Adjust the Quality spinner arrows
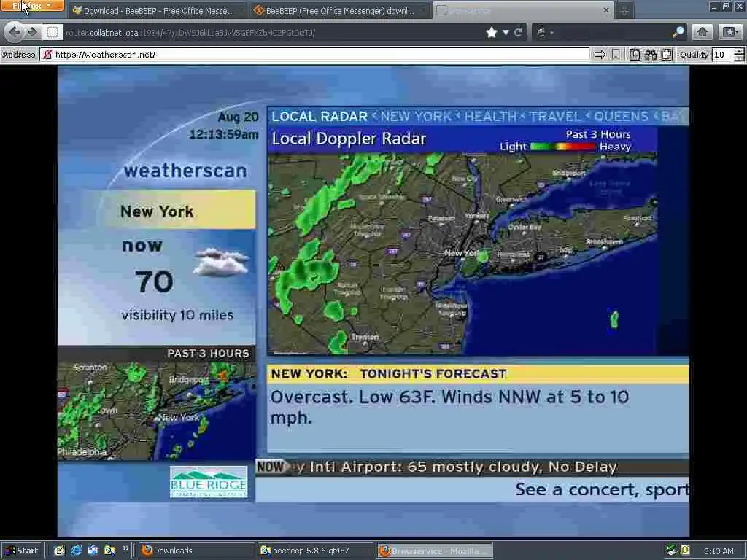 point(740,55)
